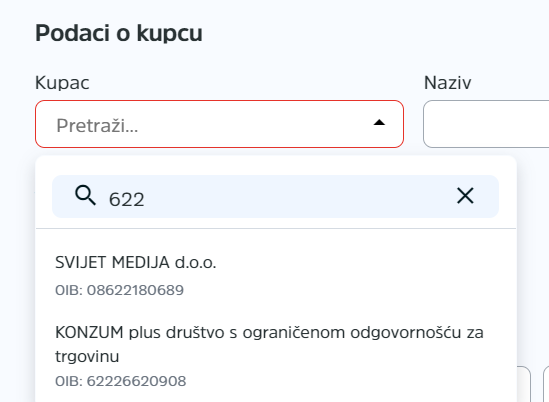Click the Kupac field label
The height and width of the screenshot is (402, 549).
[62, 83]
